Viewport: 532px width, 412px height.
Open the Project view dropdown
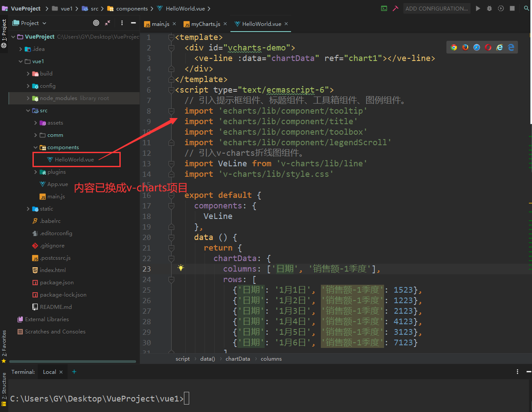[29, 23]
